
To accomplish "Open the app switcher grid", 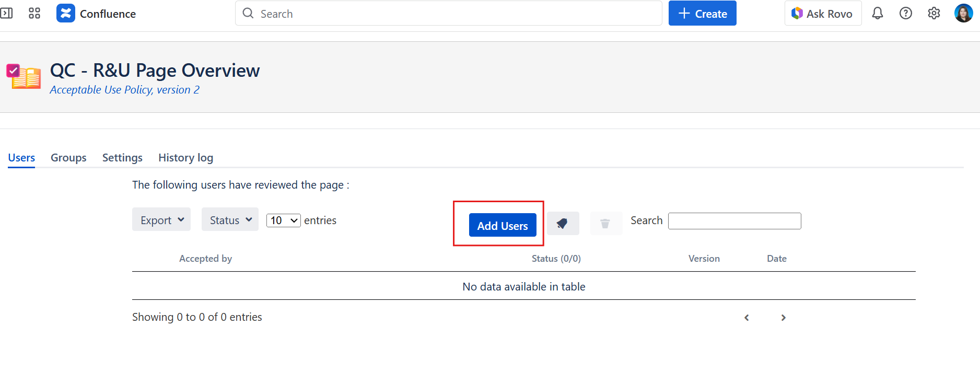I will click(34, 14).
